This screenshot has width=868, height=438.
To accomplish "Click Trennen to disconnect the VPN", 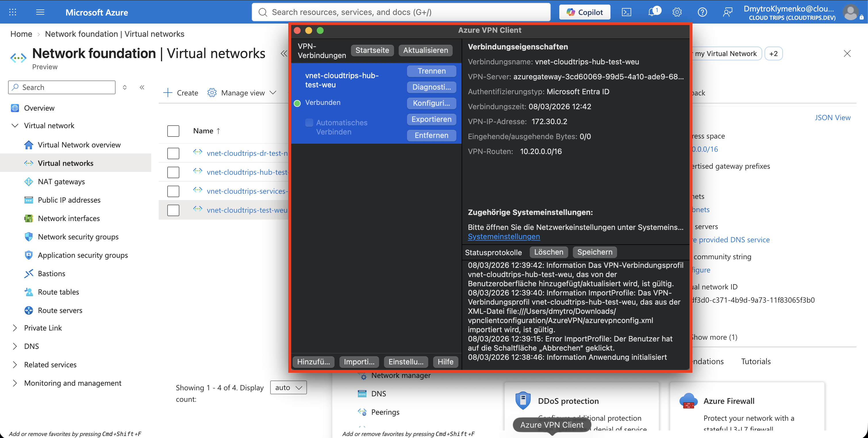I will pos(431,71).
